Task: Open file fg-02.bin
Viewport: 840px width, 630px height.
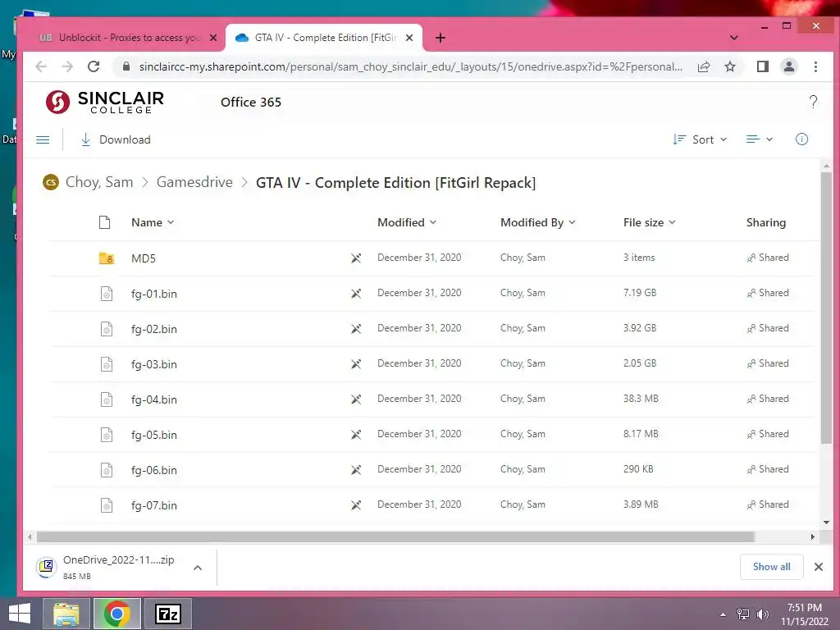Action: [x=153, y=329]
